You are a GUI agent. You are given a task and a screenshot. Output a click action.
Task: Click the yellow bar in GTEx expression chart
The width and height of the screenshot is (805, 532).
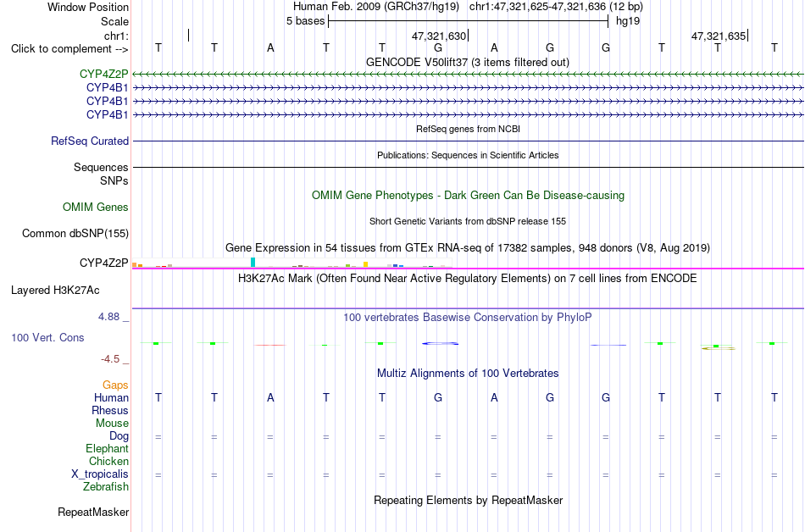[x=365, y=264]
